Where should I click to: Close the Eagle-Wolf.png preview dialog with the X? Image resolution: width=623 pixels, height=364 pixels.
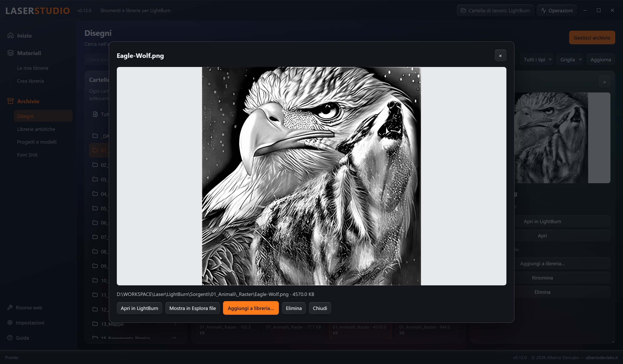point(500,56)
